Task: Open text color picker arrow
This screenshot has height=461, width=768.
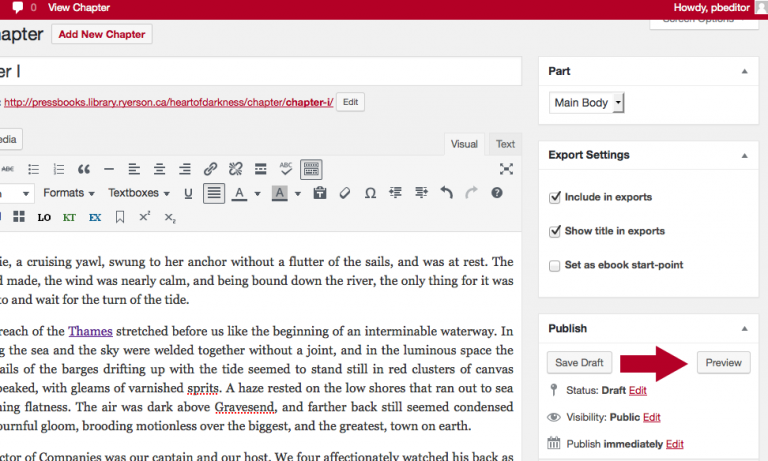Action: click(257, 193)
